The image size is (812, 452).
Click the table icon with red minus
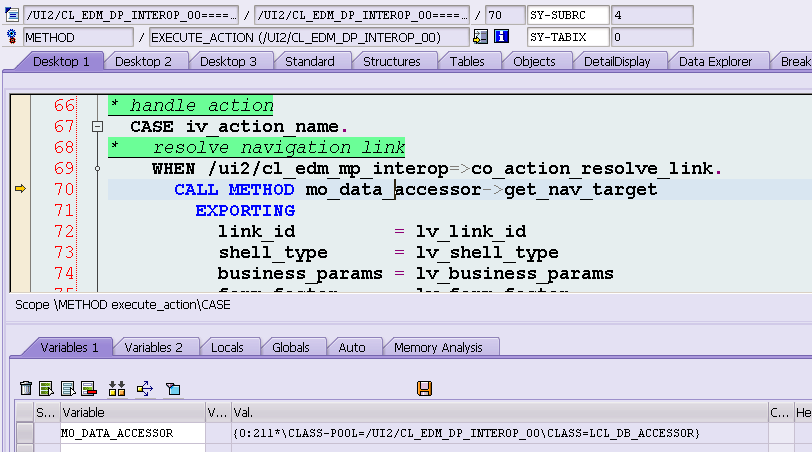(89, 388)
